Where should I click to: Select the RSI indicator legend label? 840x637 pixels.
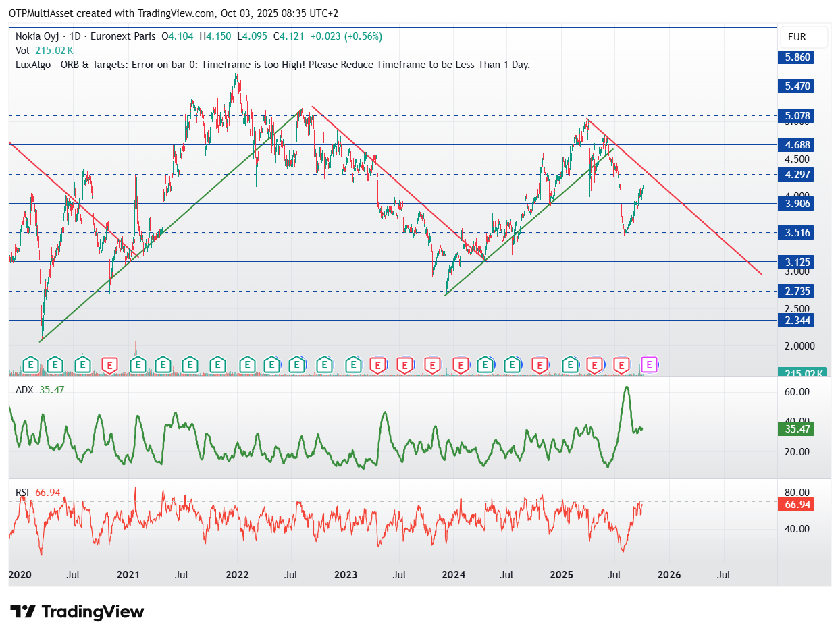24,493
